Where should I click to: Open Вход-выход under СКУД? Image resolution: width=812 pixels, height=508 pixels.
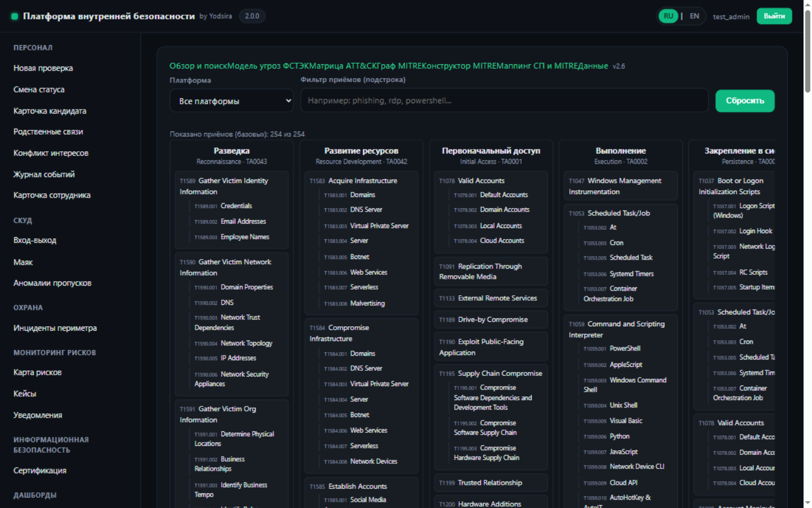35,240
